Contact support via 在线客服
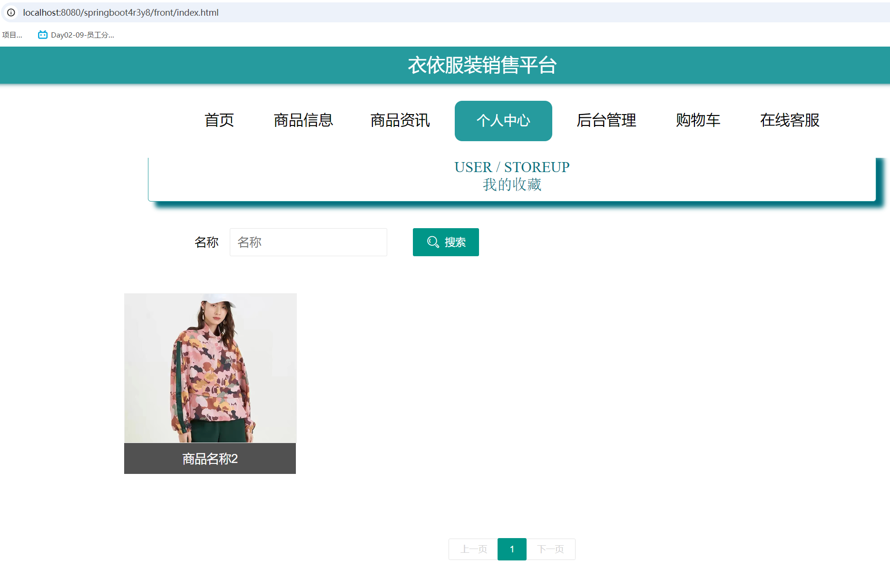Screen dimensions: 890x588 [790, 121]
